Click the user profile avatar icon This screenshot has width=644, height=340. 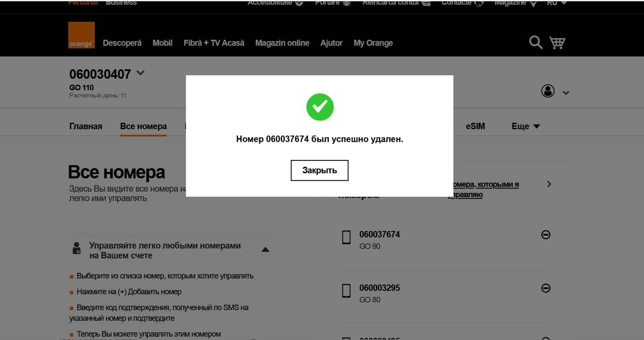(547, 91)
